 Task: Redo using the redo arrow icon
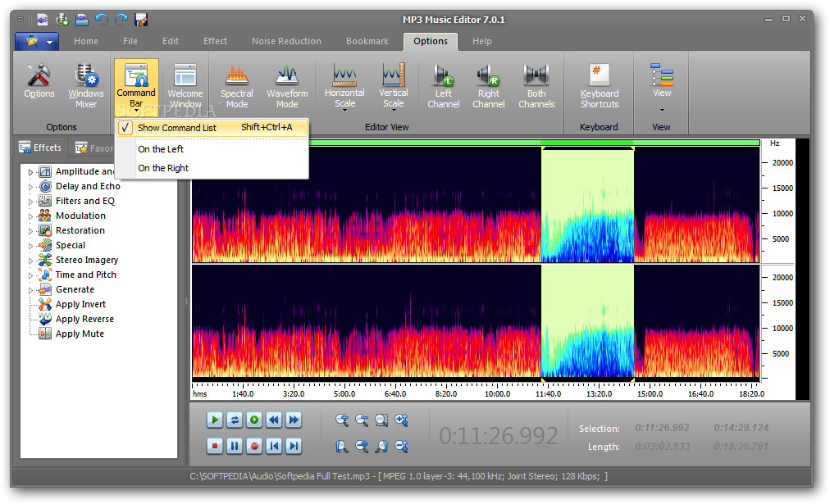(121, 20)
